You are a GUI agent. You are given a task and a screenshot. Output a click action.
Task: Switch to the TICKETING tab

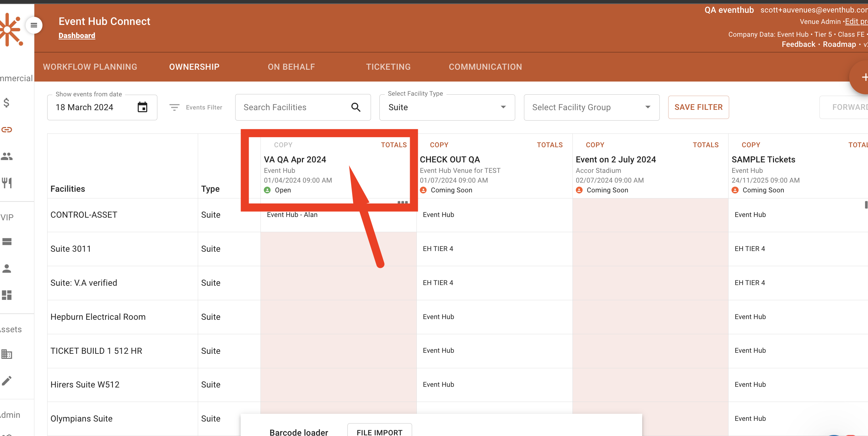(x=388, y=67)
